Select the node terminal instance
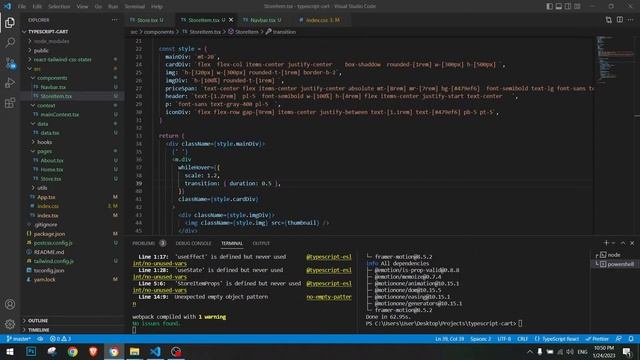The width and height of the screenshot is (640, 360). click(613, 255)
